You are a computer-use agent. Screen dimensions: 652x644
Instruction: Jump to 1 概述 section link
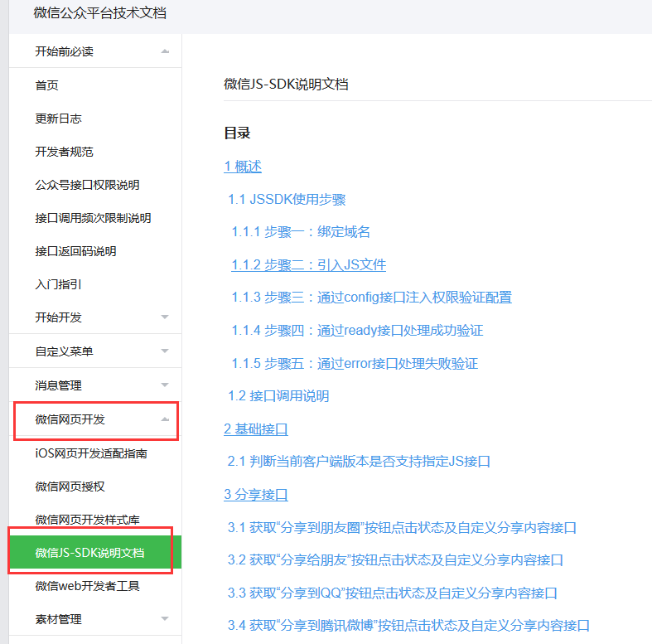pos(243,167)
